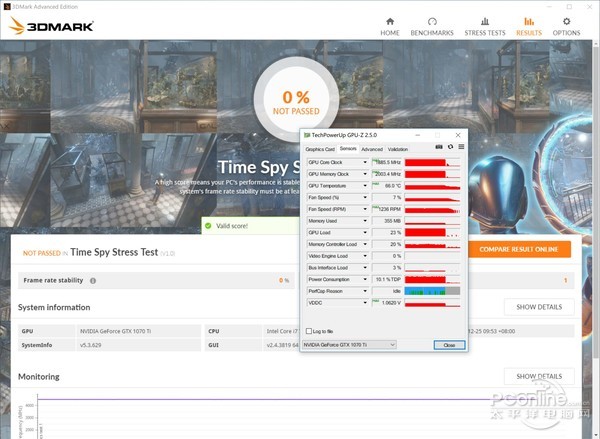600x439 pixels.
Task: Switch to Graphics Card tab
Action: pos(320,149)
